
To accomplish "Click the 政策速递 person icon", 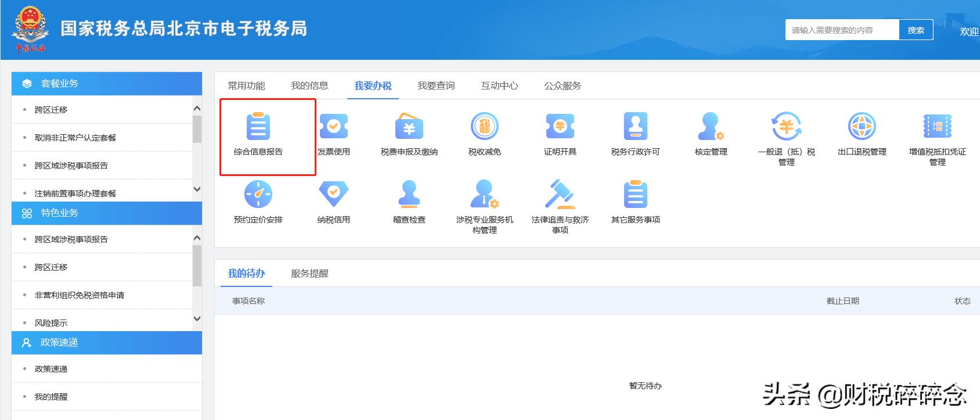I will coord(27,343).
